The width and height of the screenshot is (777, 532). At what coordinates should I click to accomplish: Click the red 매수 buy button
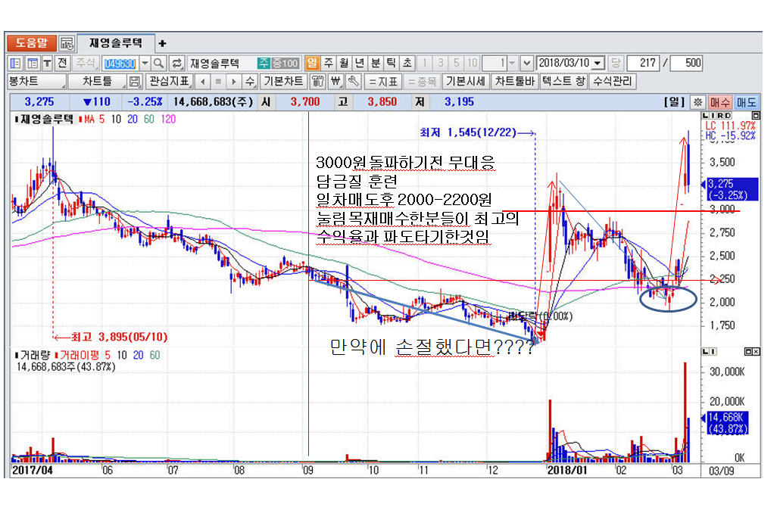[x=719, y=101]
